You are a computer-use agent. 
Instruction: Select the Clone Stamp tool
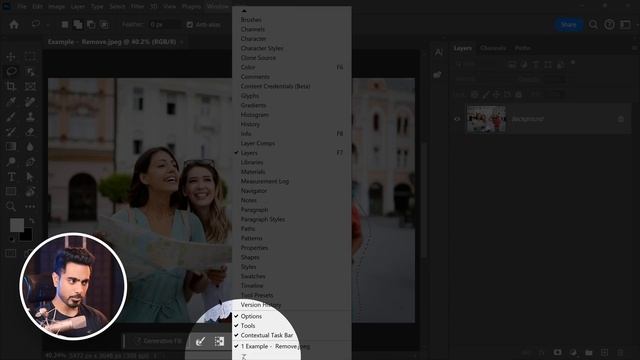tap(30, 117)
